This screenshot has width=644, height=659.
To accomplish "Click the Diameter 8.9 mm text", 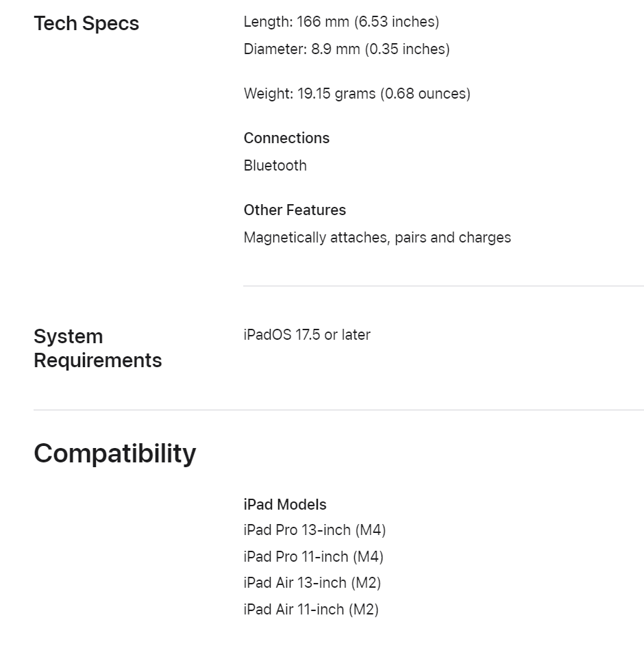I will coord(347,49).
